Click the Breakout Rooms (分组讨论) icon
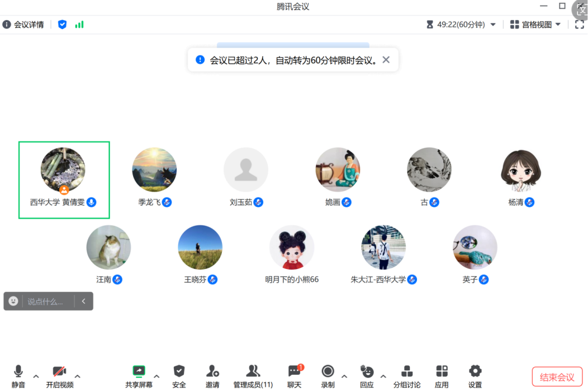This screenshot has width=588, height=392. [x=407, y=371]
